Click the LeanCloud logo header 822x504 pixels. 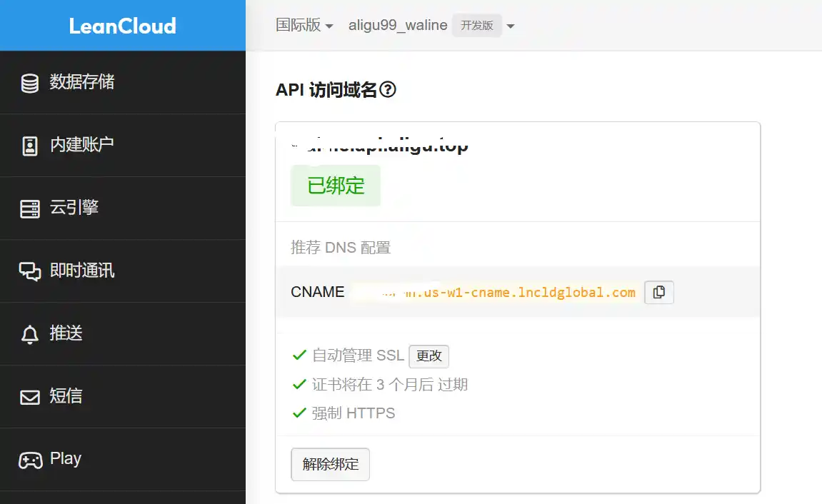pos(123,26)
